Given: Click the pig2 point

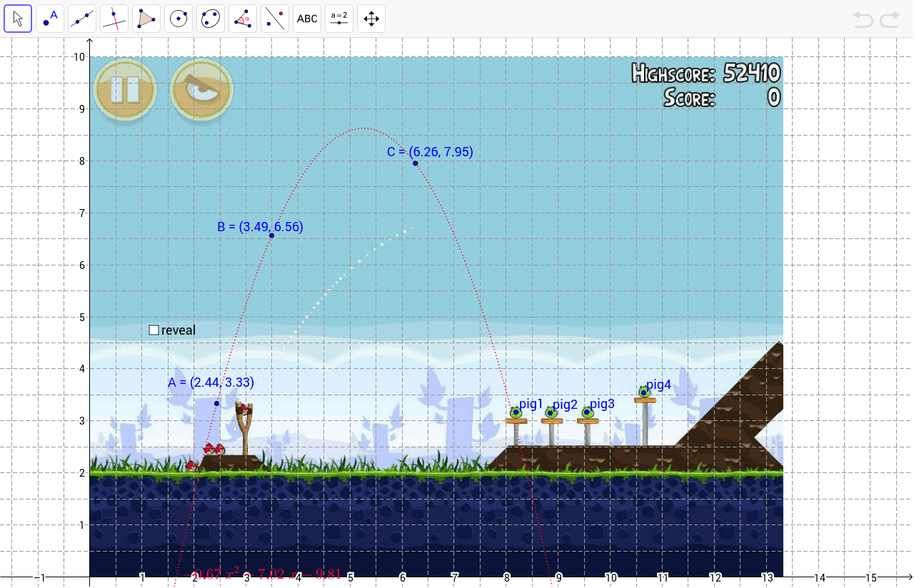Looking at the screenshot, I should tap(551, 412).
